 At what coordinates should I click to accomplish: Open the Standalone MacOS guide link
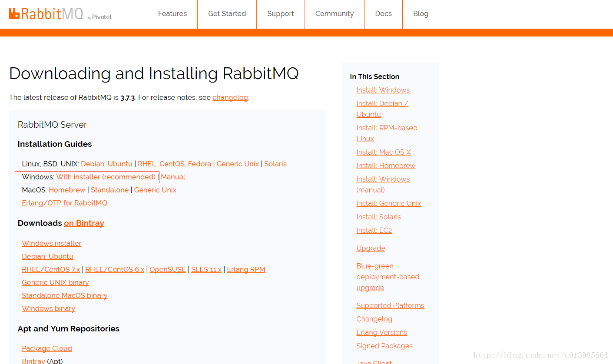click(109, 190)
